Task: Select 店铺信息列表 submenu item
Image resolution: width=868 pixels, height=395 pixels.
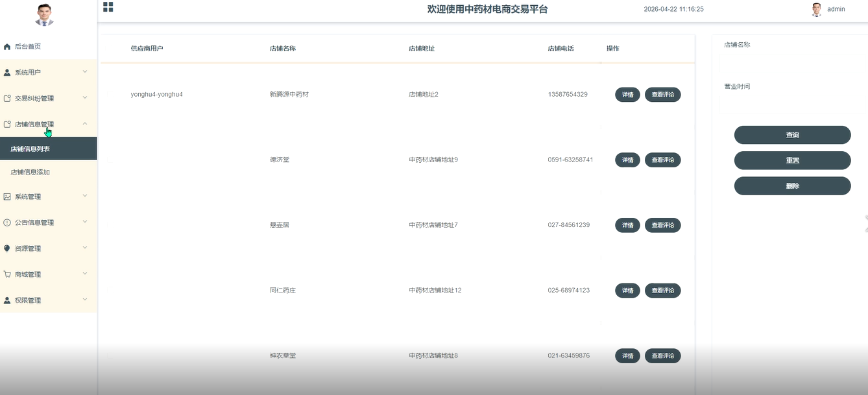Action: 49,149
